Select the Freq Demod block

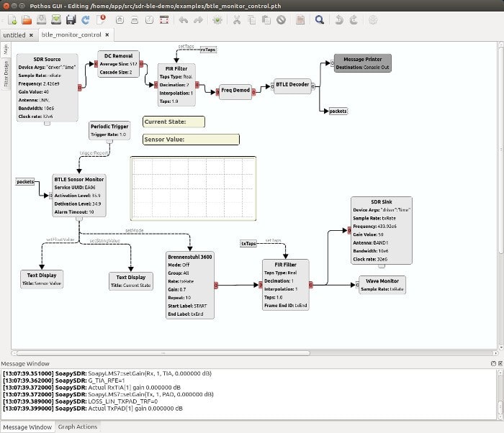[235, 91]
